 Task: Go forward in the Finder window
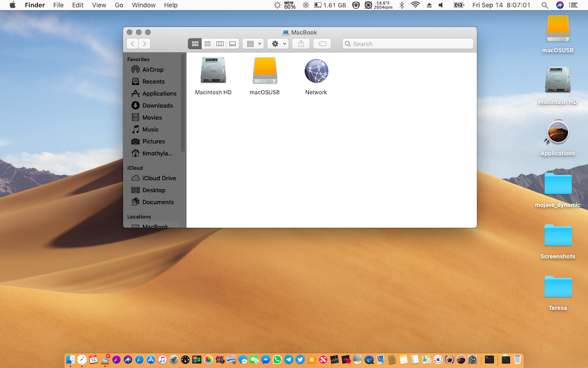[x=144, y=44]
